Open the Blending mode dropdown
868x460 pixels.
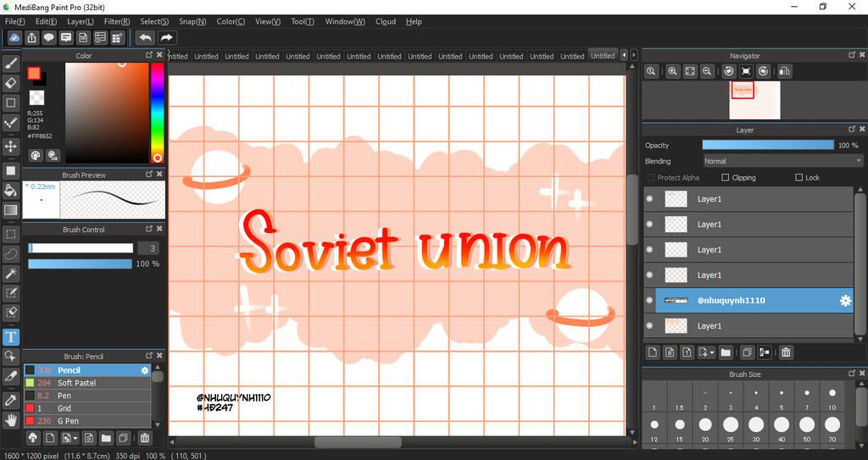click(782, 161)
